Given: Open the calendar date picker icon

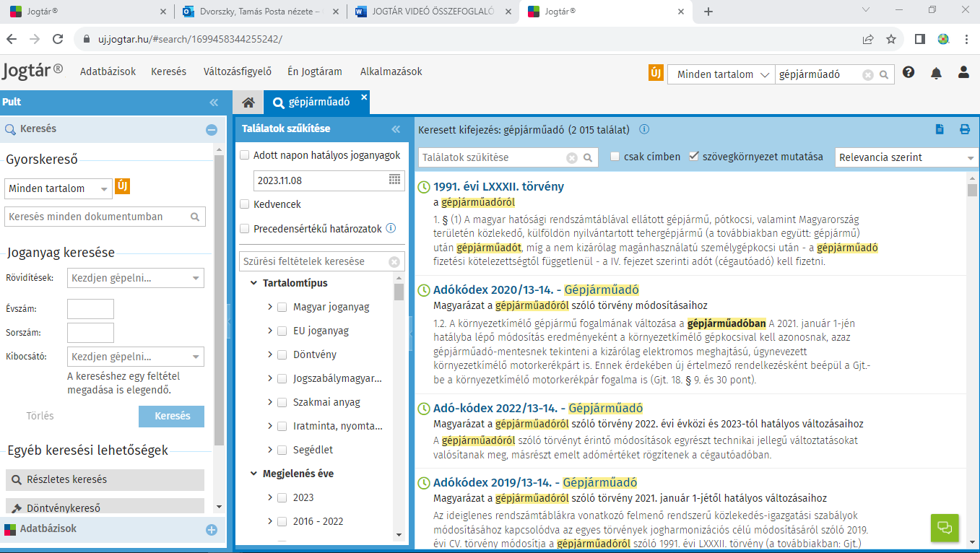Looking at the screenshot, I should (394, 180).
